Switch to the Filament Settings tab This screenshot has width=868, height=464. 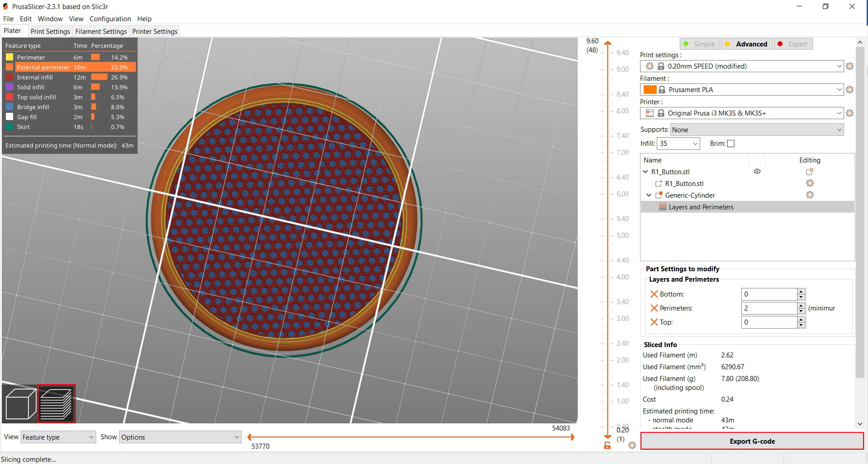click(101, 32)
